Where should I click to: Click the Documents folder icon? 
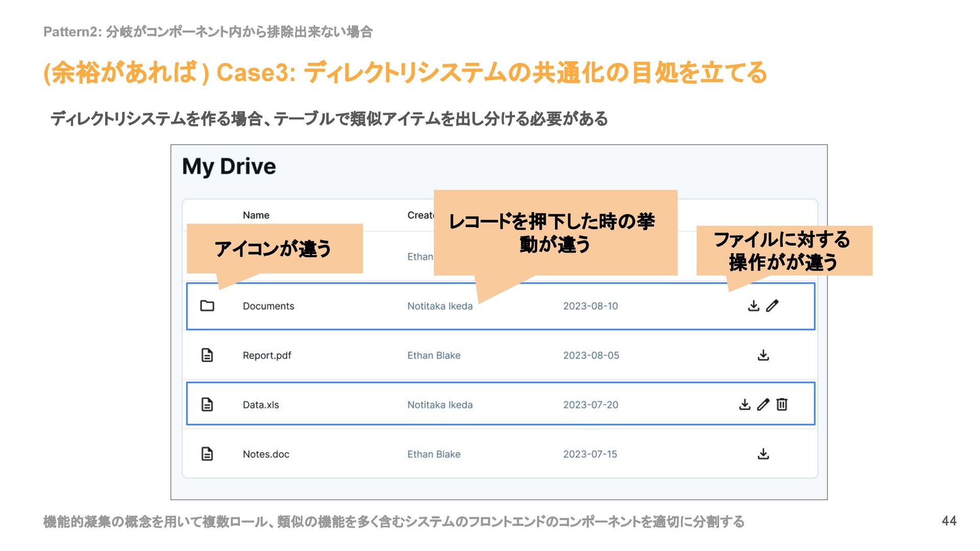click(207, 306)
